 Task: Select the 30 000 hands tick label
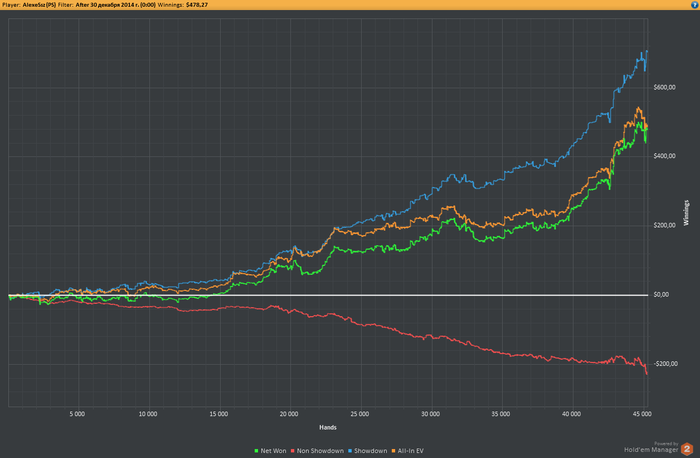430,414
